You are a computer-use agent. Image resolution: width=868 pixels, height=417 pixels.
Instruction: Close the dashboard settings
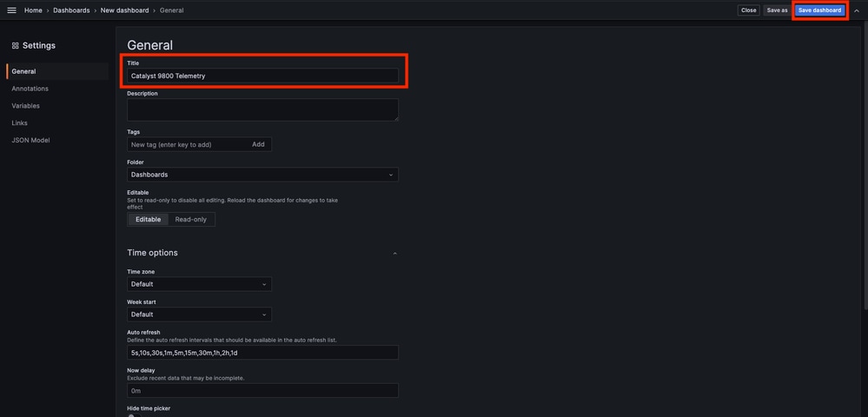(748, 10)
